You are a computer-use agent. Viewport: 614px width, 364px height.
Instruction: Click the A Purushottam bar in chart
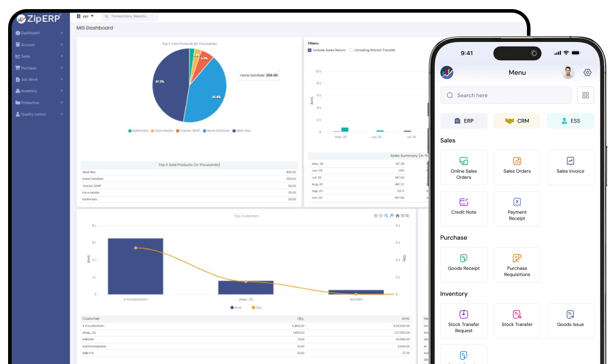pyautogui.click(x=136, y=266)
